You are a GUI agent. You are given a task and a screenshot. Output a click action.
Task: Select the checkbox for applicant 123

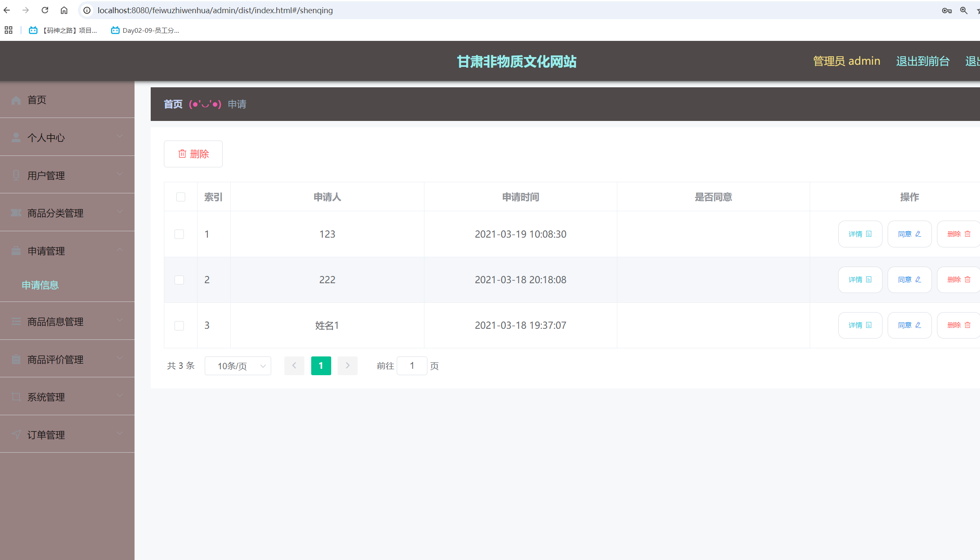pos(179,234)
